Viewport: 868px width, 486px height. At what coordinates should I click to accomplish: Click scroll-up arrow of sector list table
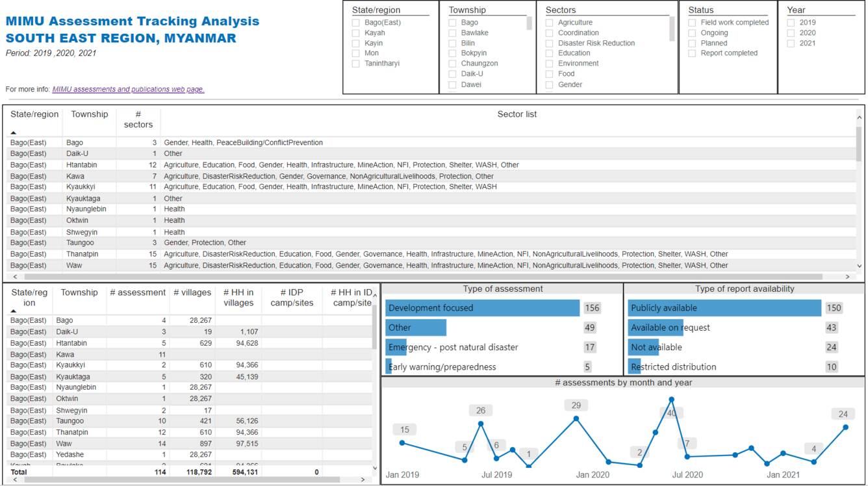pyautogui.click(x=860, y=117)
